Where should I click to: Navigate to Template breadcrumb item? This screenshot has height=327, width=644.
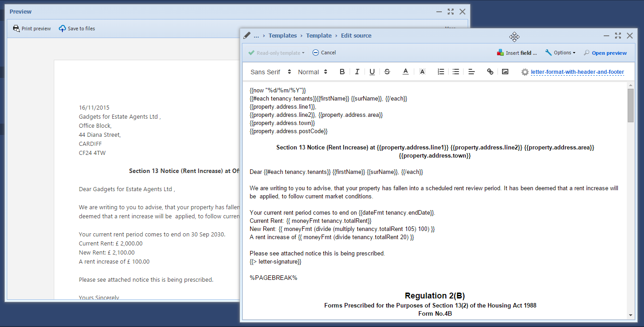[319, 36]
